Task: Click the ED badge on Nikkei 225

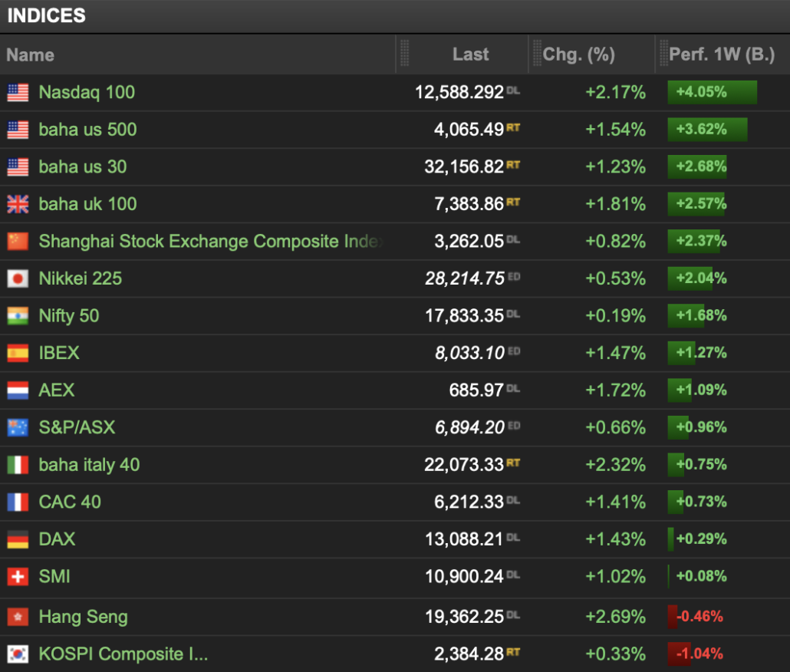Action: (514, 276)
